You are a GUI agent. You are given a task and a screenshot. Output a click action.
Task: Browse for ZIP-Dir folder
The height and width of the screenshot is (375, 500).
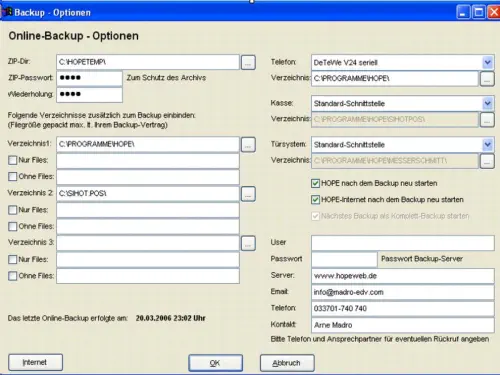click(x=248, y=62)
